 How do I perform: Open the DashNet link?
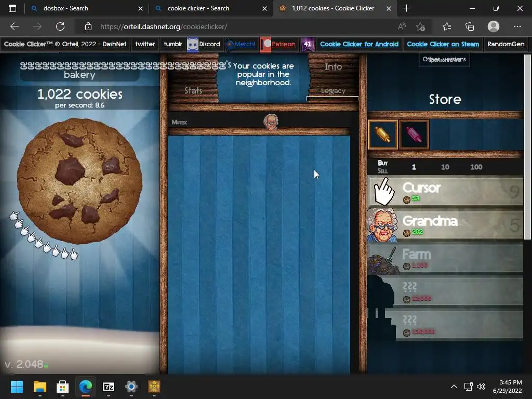point(114,44)
